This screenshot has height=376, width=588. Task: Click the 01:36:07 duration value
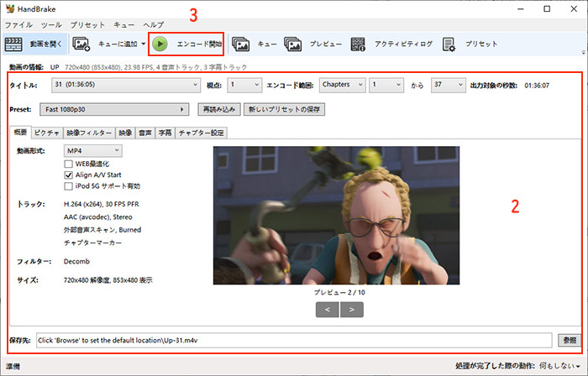point(537,86)
